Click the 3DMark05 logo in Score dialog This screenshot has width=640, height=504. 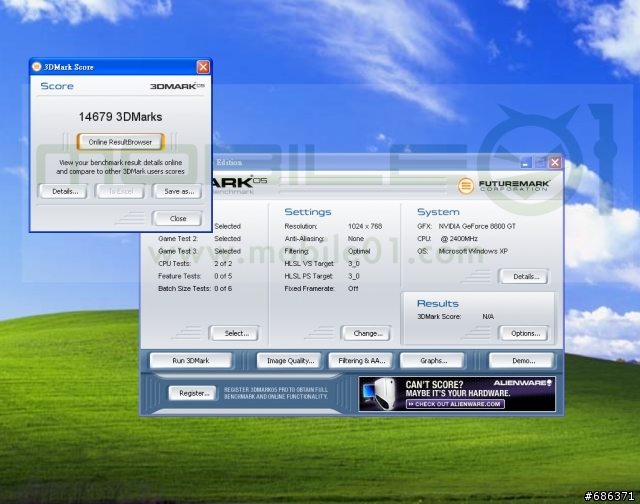(177, 86)
